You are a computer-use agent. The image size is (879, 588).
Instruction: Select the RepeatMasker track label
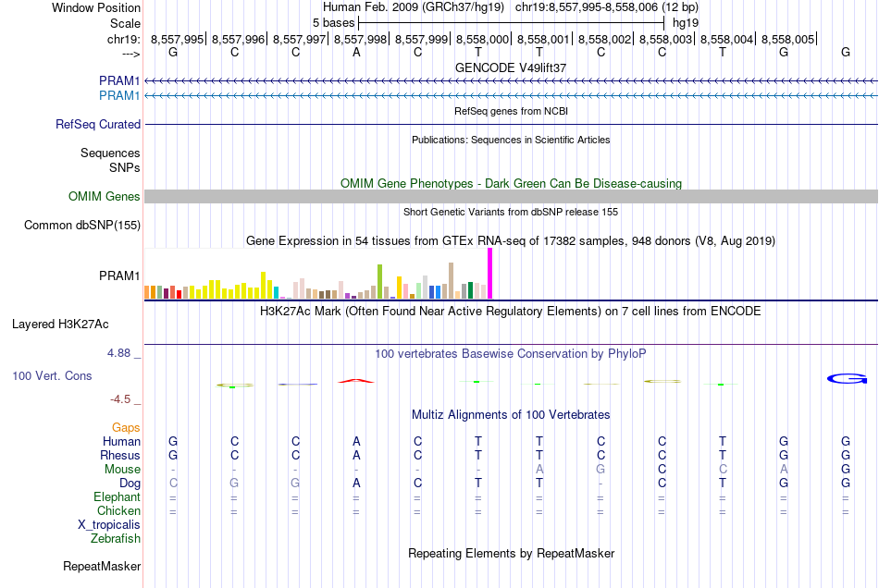(x=102, y=566)
